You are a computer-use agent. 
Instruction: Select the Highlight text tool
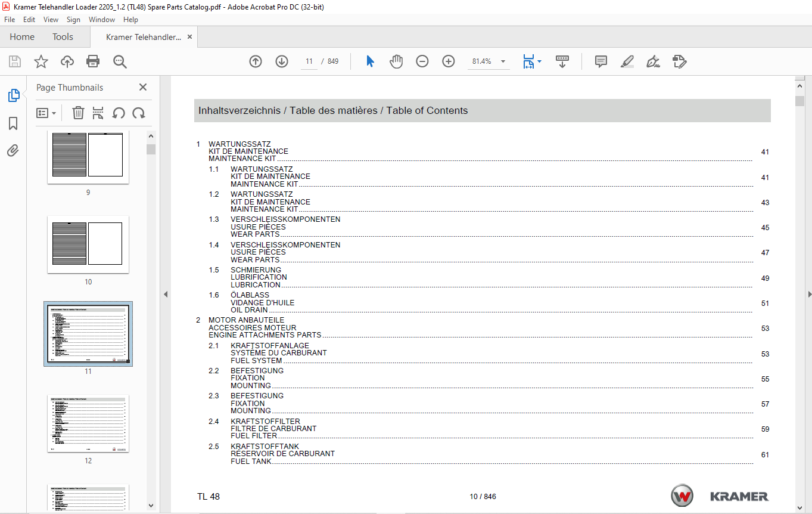point(627,61)
